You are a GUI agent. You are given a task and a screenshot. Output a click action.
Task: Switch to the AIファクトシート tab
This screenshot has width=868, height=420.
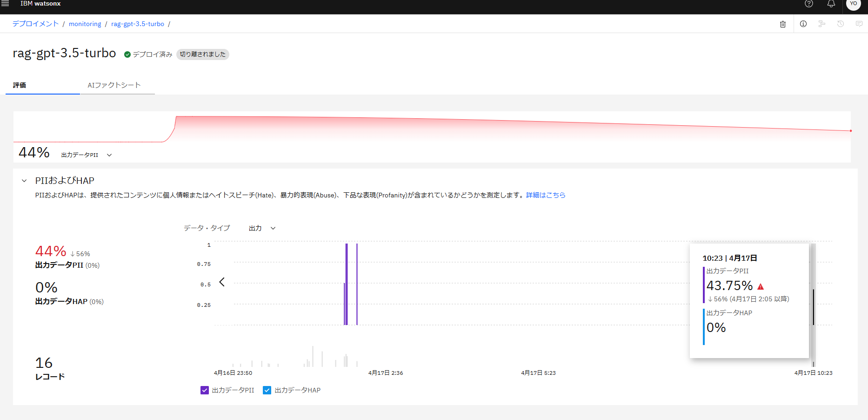[117, 85]
